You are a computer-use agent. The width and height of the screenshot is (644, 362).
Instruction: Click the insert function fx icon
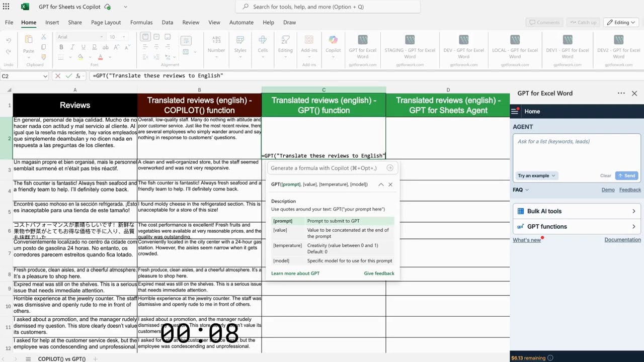[x=78, y=76]
